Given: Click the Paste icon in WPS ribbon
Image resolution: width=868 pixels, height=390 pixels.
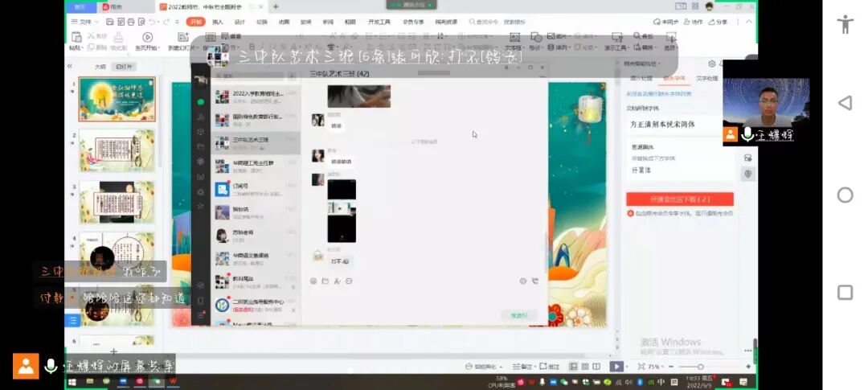Looking at the screenshot, I should point(76,38).
